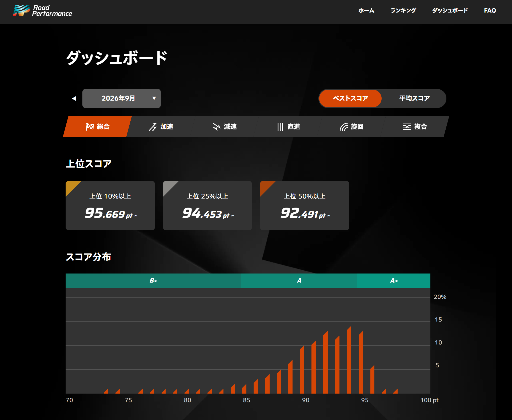Click the ダッシュボード page heading
The width and height of the screenshot is (512, 420).
pyautogui.click(x=116, y=58)
